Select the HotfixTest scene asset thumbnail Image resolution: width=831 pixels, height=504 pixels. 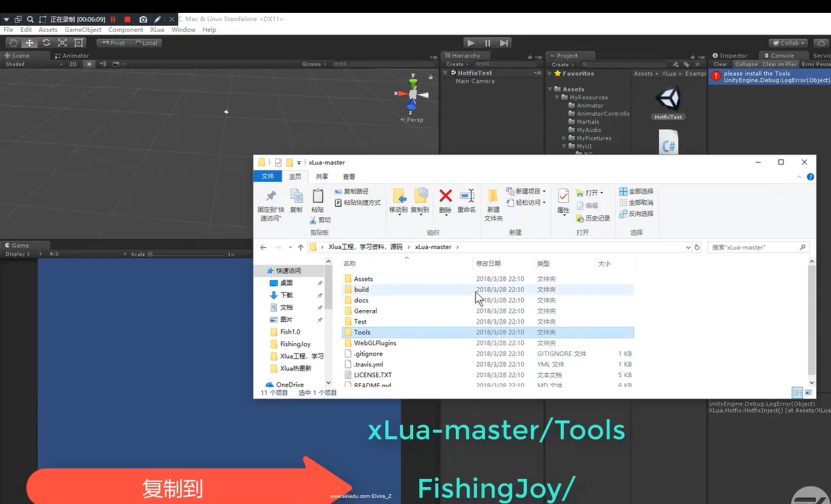click(668, 104)
